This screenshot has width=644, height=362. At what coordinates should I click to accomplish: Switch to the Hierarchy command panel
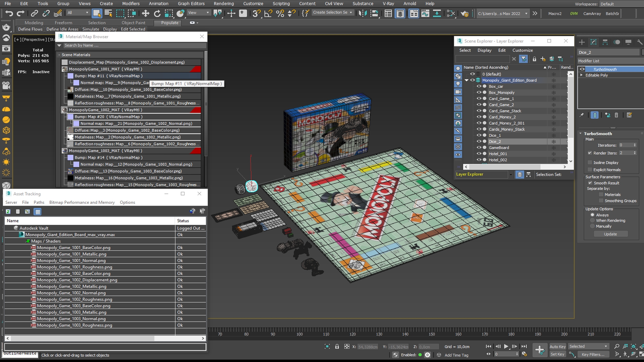coord(605,42)
